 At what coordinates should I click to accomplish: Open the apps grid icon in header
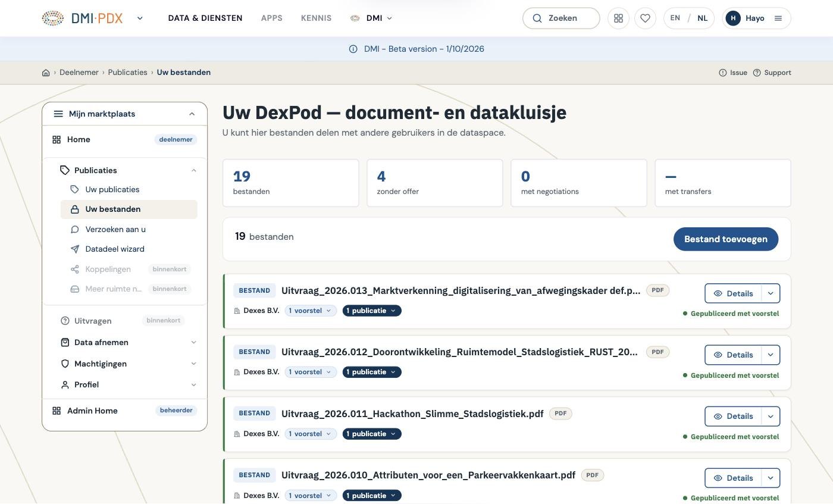(619, 18)
